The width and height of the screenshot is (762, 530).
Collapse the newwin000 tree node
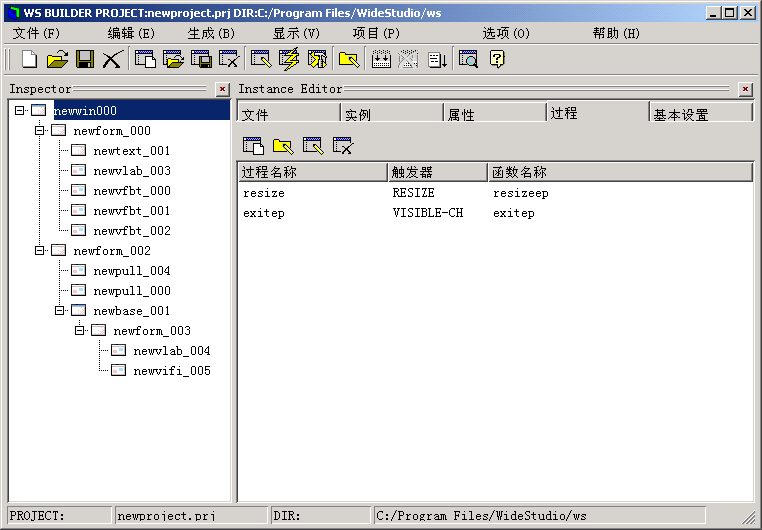point(19,110)
